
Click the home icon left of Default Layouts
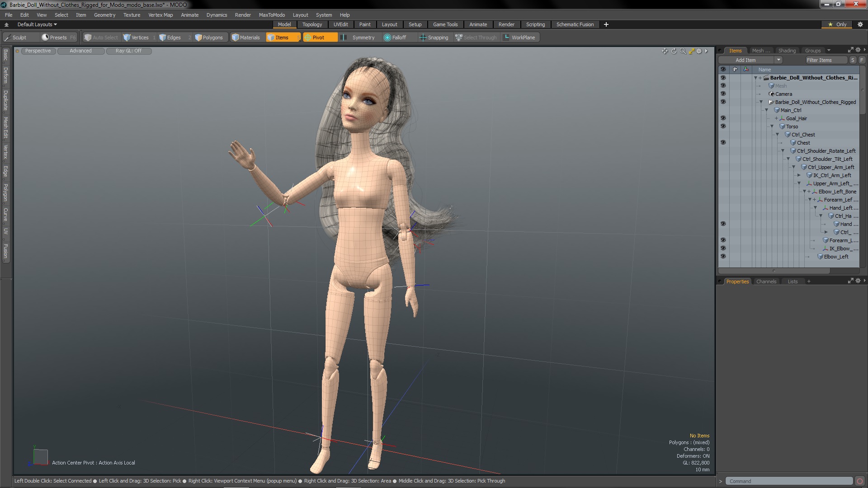(7, 24)
